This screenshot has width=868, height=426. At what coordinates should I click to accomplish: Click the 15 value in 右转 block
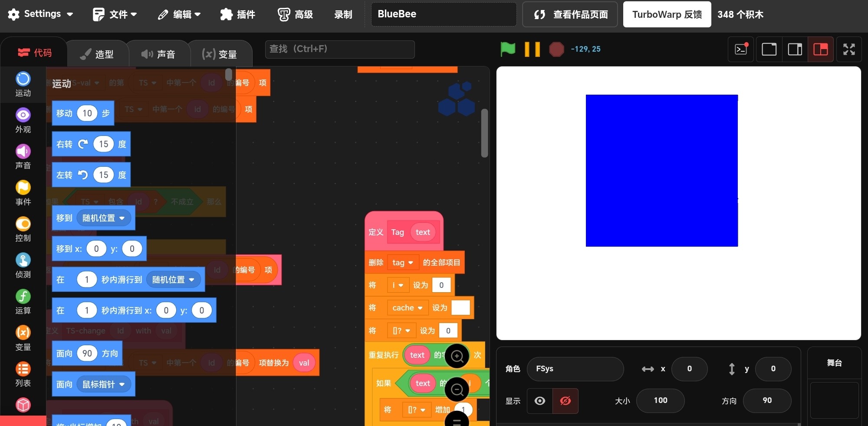click(x=104, y=144)
